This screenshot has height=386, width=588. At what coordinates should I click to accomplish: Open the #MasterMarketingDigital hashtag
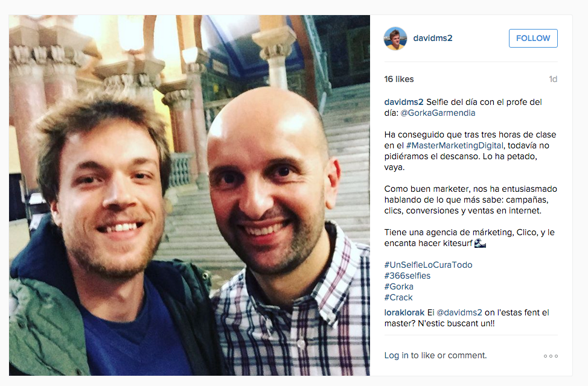click(x=455, y=145)
